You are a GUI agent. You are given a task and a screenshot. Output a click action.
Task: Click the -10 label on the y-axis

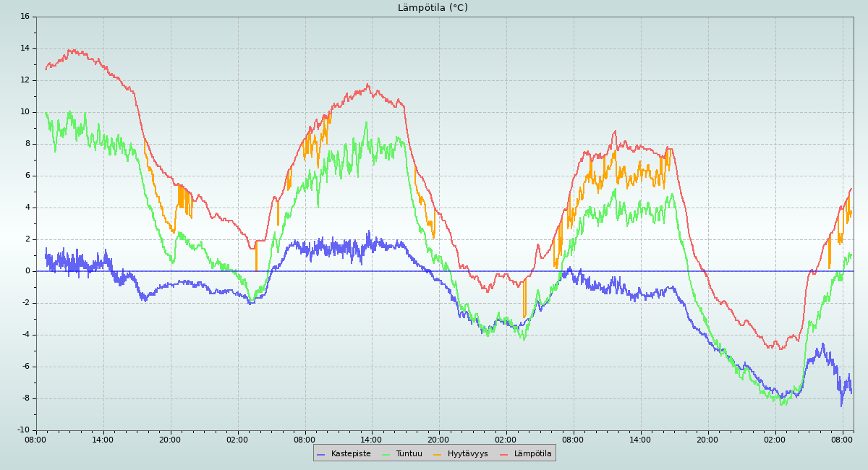pos(22,430)
